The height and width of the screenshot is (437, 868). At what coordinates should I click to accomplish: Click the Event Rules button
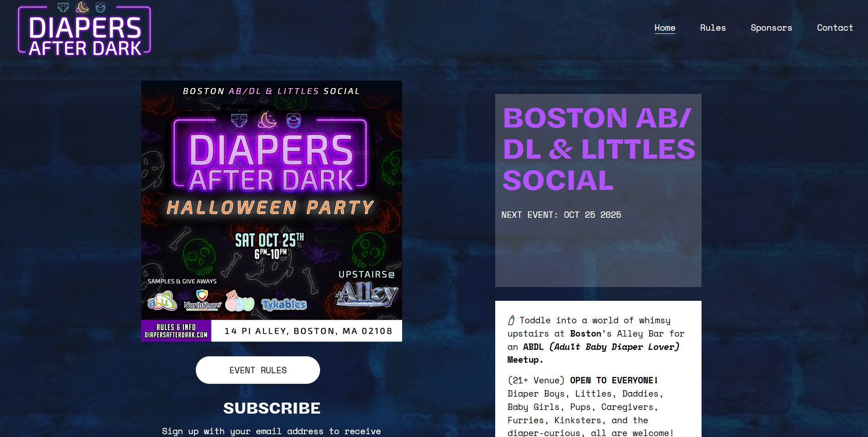coord(258,370)
